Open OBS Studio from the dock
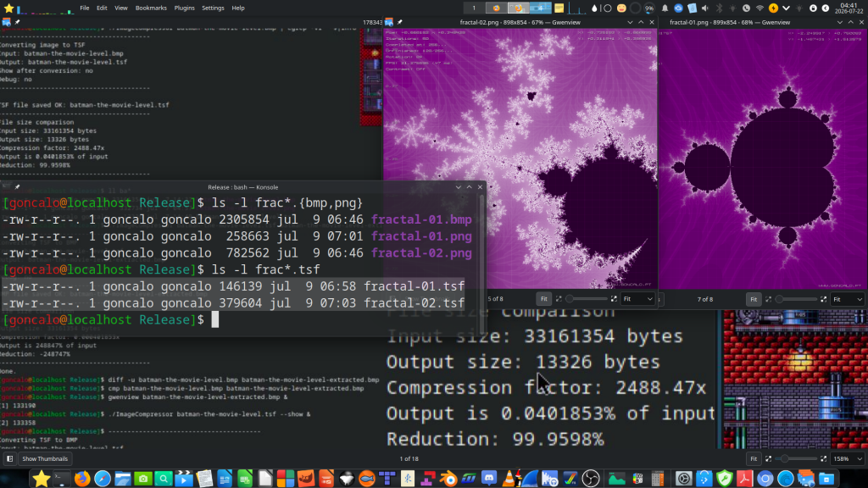The width and height of the screenshot is (868, 488). [591, 479]
